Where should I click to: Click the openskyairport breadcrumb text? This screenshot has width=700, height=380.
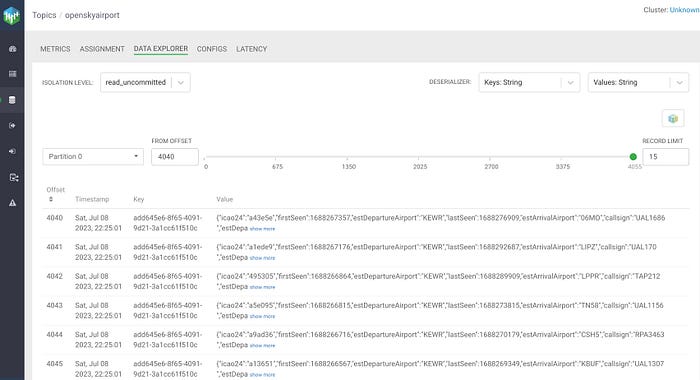[x=92, y=15]
